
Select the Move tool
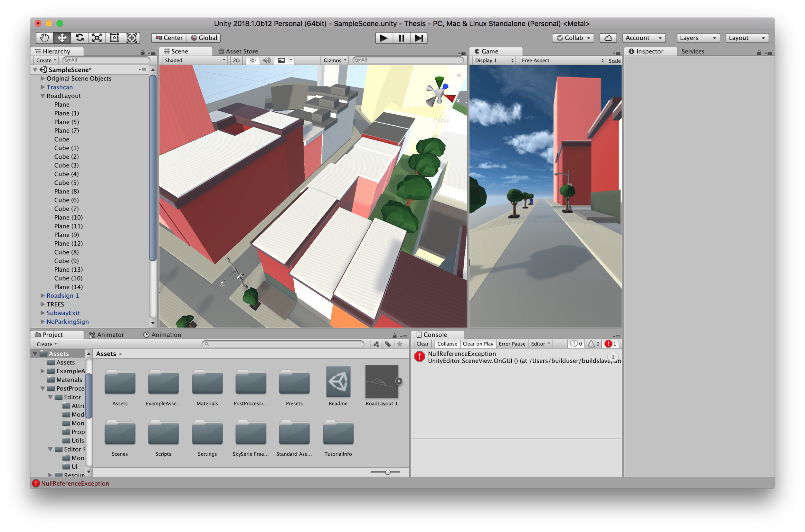(62, 38)
